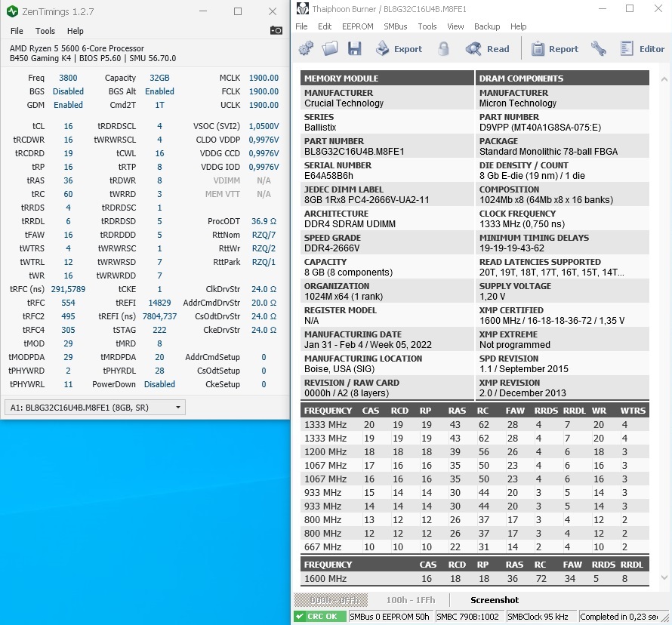This screenshot has width=672, height=625.
Task: Click the JEDEC label 8GB 1Rx8 PC4-2666V-UA2-11
Action: (x=367, y=199)
